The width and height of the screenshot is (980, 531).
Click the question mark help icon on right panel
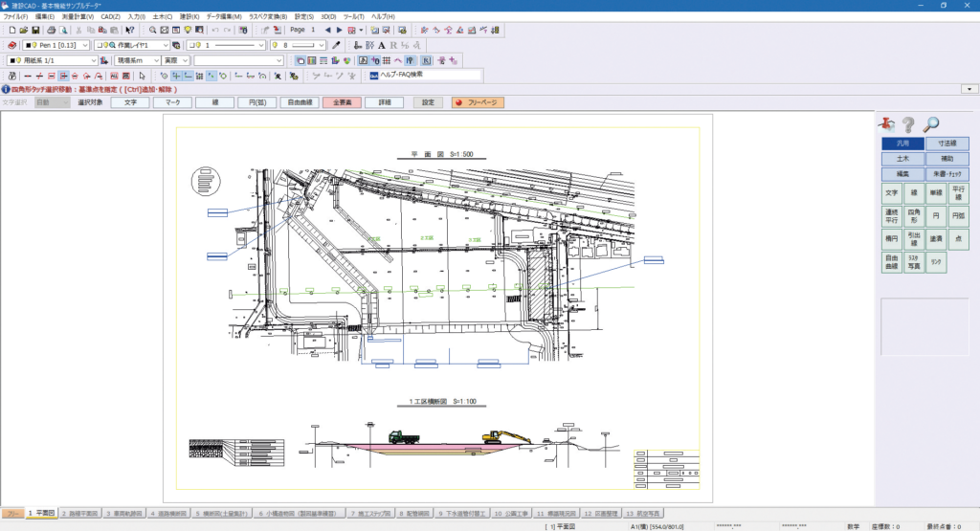click(x=908, y=124)
